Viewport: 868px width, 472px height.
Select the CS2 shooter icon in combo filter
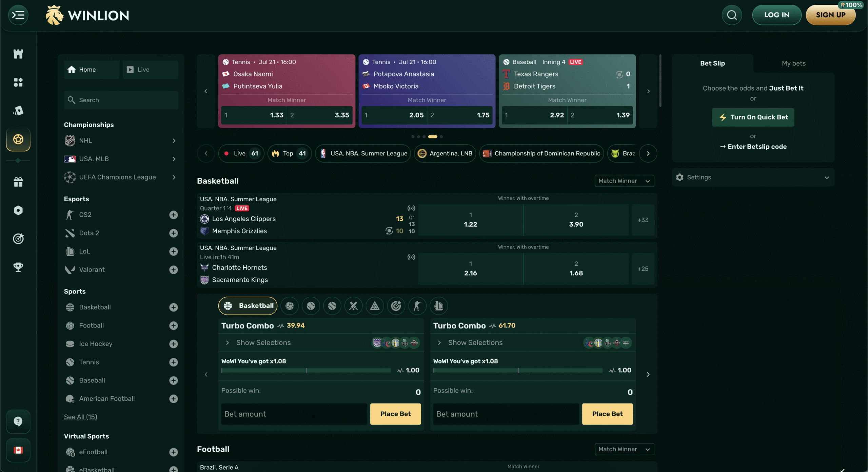[x=417, y=306]
